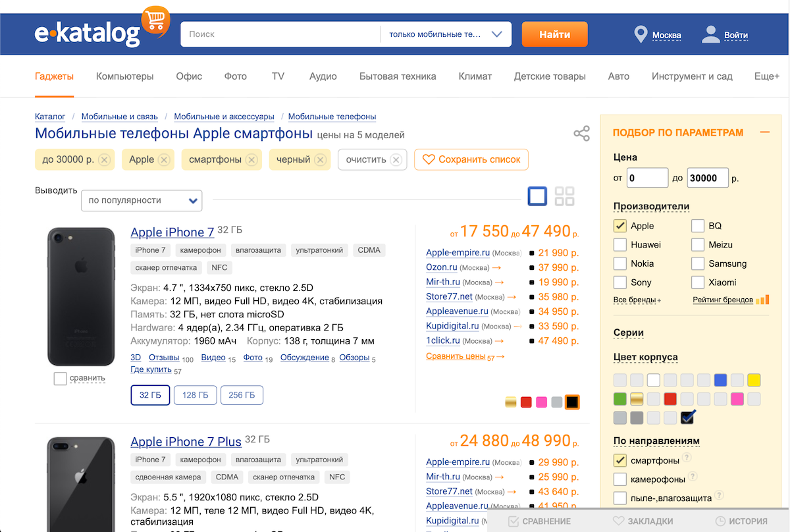The width and height of the screenshot is (790, 532).
Task: Toggle the 'Производители' section header
Action: click(651, 206)
